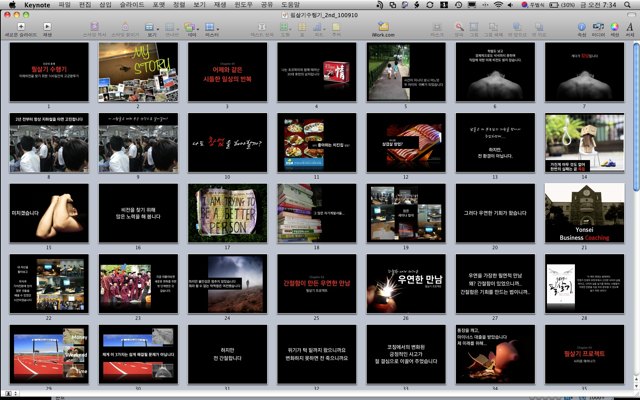
Task: Click the Wi-Fi icon in the menu bar
Action: (x=498, y=5)
